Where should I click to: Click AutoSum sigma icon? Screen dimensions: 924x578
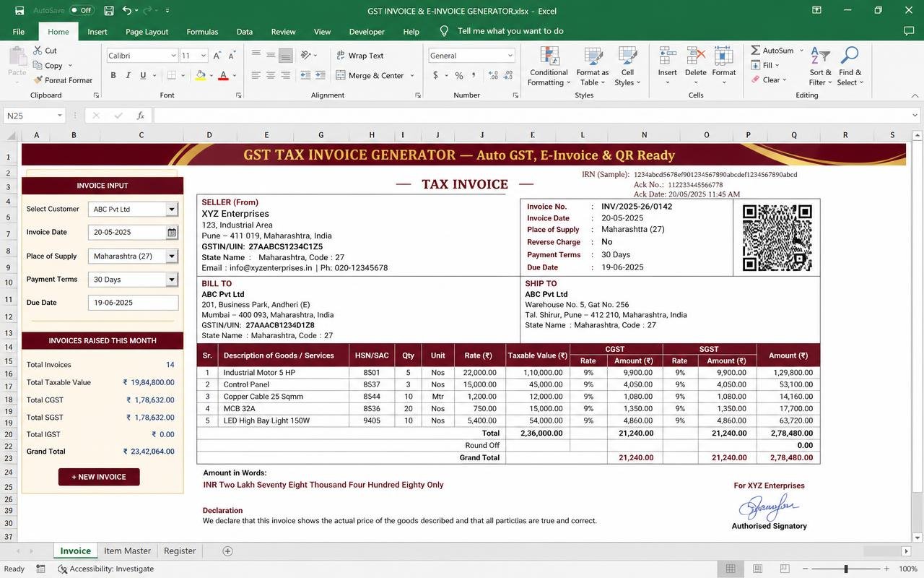point(755,51)
